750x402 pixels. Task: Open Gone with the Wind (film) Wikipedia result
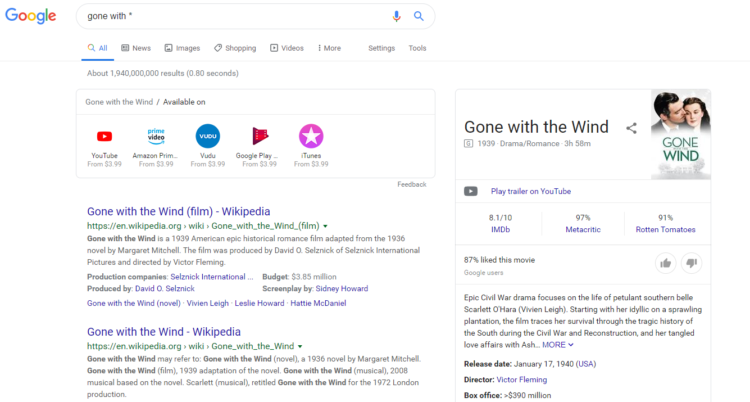(178, 211)
